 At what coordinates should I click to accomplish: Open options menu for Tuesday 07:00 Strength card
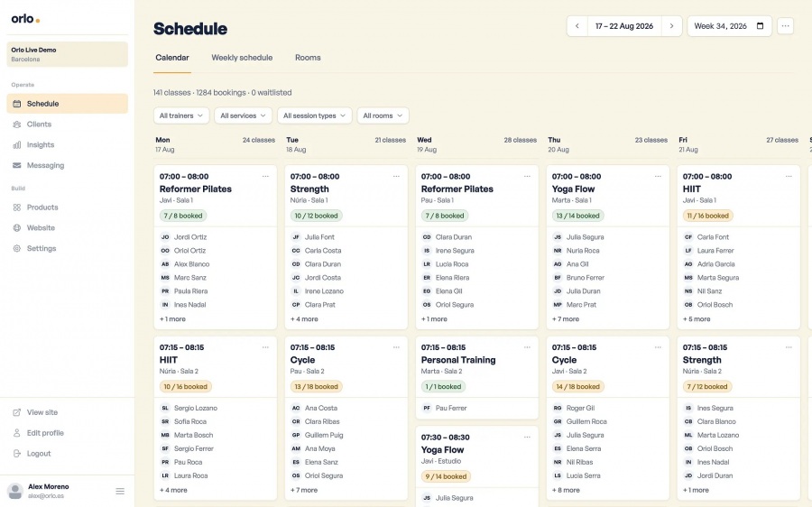tap(396, 177)
